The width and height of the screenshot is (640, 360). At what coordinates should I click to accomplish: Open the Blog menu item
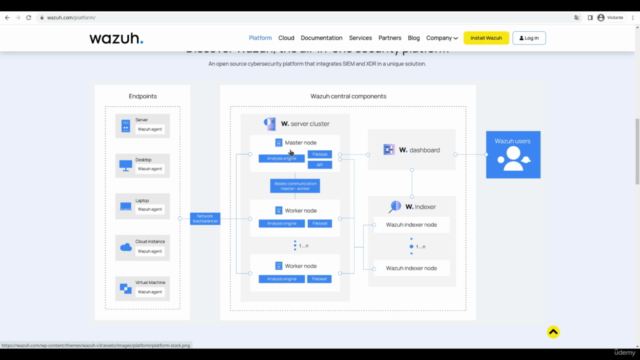click(413, 38)
